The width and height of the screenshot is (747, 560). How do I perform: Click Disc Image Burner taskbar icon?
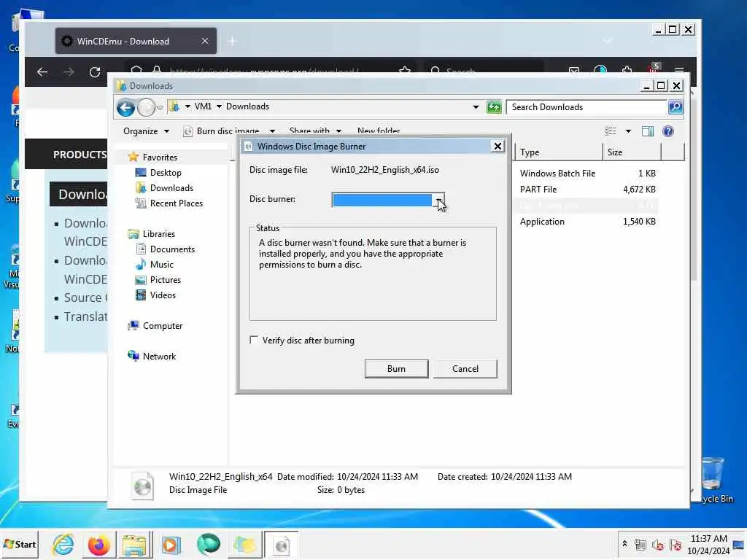coord(281,545)
